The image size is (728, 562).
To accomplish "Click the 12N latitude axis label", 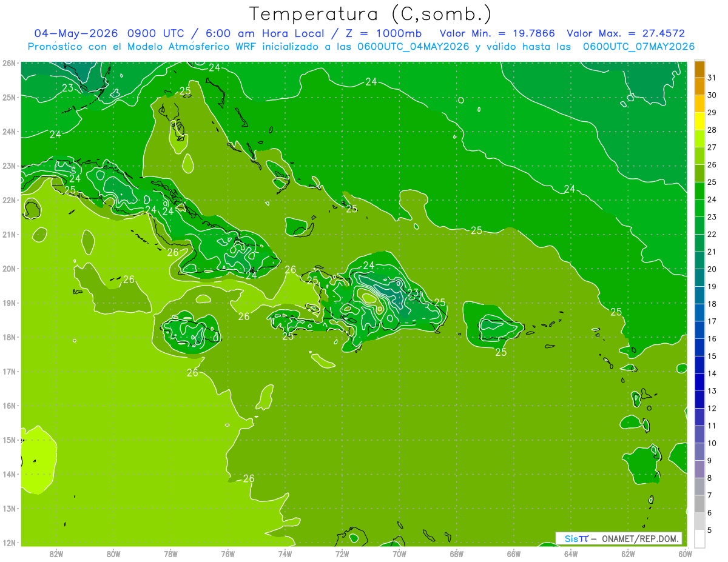I will click(8, 543).
